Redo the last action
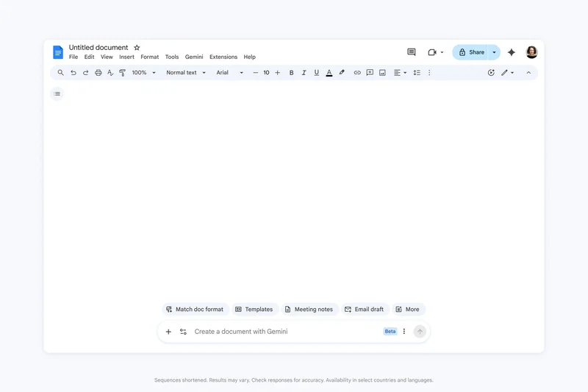 pyautogui.click(x=85, y=73)
